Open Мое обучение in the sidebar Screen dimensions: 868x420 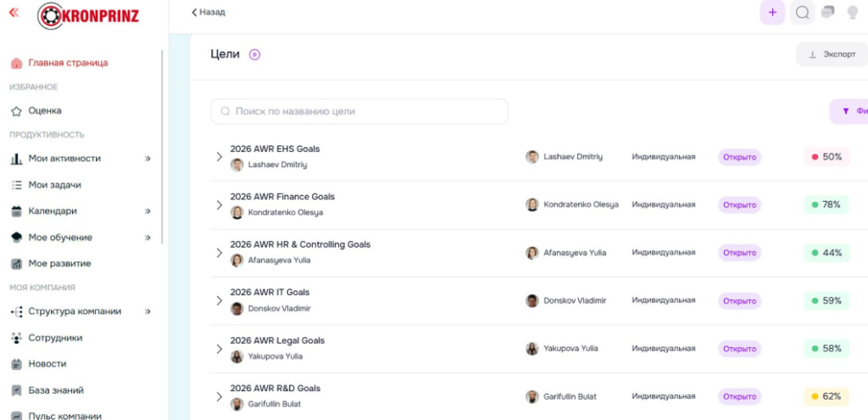(x=60, y=238)
